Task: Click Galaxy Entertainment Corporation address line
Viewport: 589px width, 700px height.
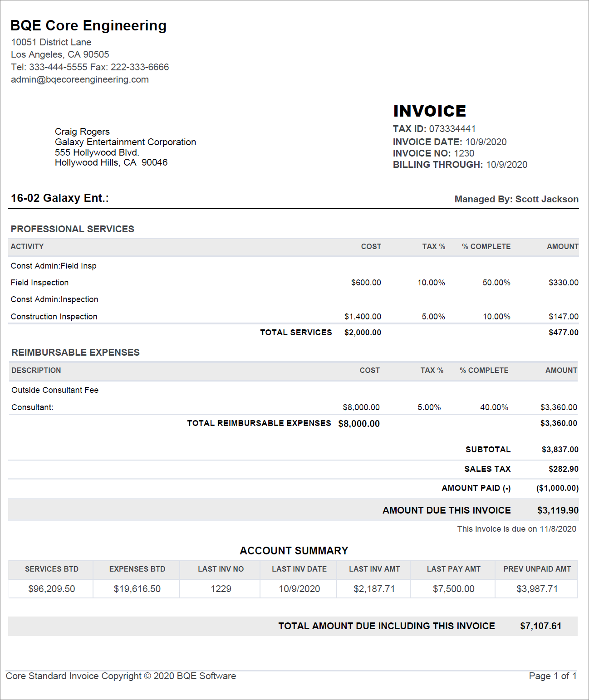Action: click(x=125, y=142)
